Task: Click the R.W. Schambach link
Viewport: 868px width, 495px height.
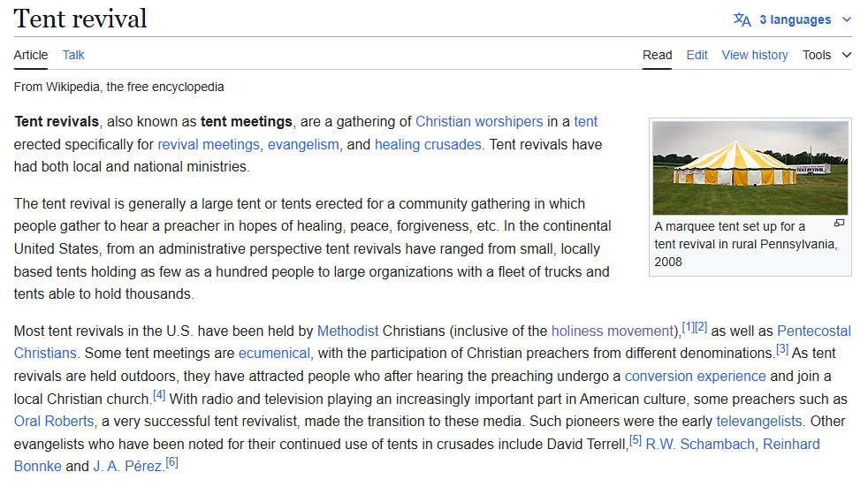Action: coord(700,444)
